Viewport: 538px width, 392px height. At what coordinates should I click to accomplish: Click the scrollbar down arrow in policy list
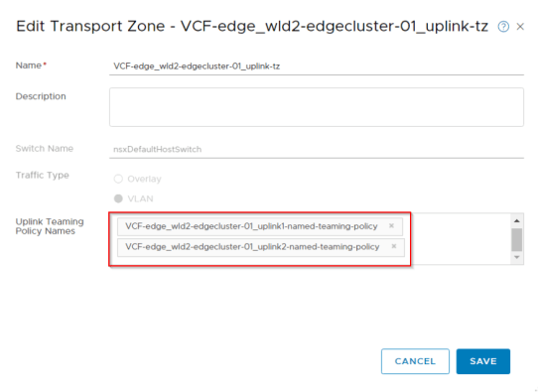pos(517,257)
